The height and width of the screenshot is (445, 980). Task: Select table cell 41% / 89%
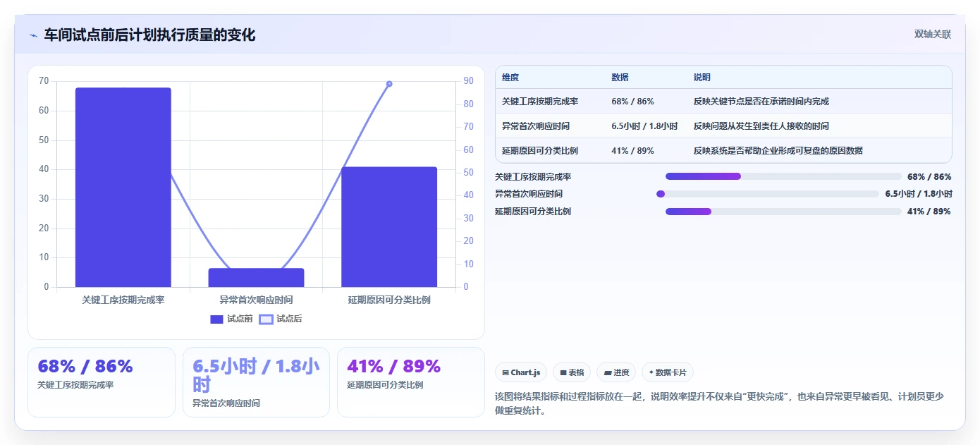(633, 151)
